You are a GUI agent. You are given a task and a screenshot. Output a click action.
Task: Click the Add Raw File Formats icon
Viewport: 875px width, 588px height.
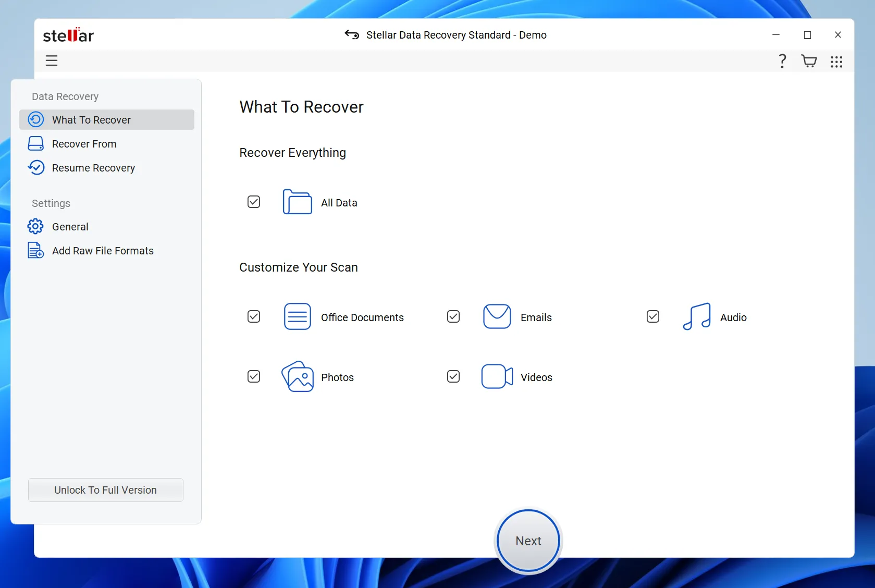pyautogui.click(x=35, y=250)
